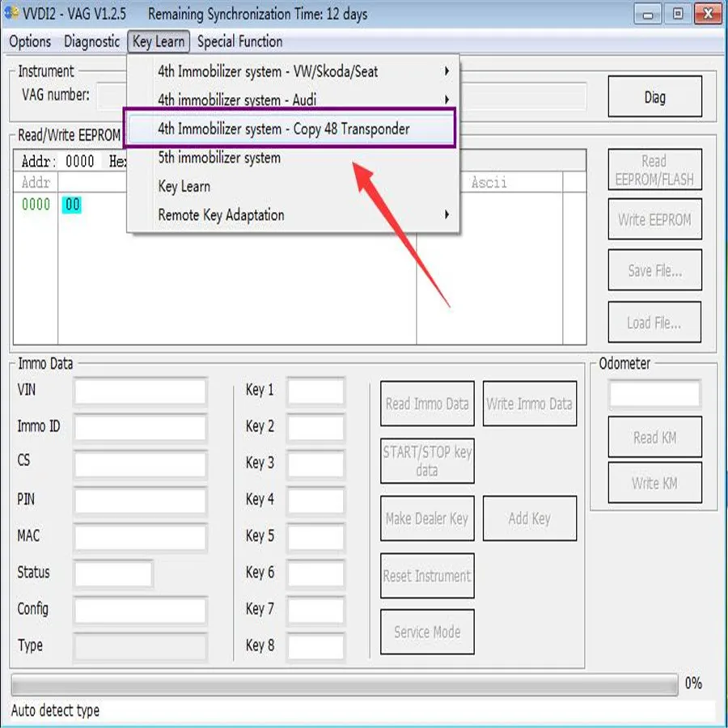Focus the Key 5 field
This screenshot has height=728, width=728.
pos(315,537)
